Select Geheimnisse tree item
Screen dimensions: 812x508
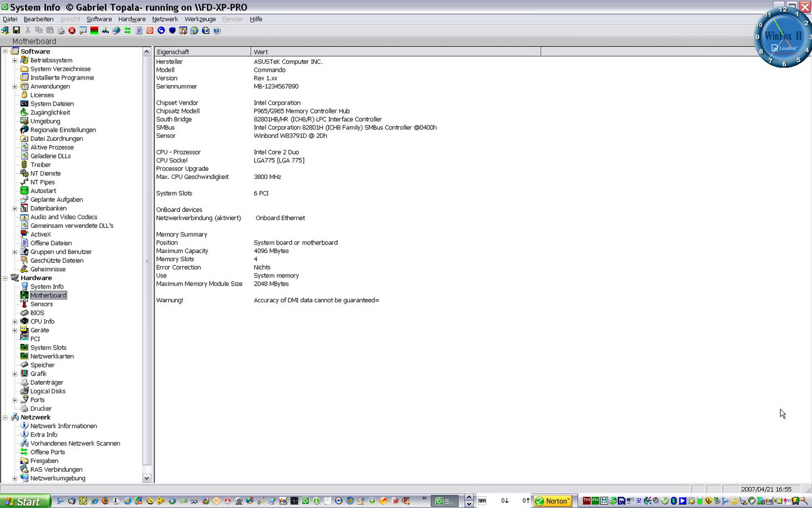tap(48, 269)
